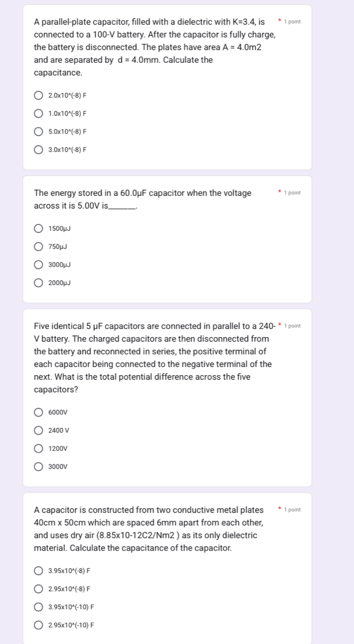Select the 2.0x10^(-8) F capacitance option
This screenshot has height=644, width=354.
tap(39, 96)
